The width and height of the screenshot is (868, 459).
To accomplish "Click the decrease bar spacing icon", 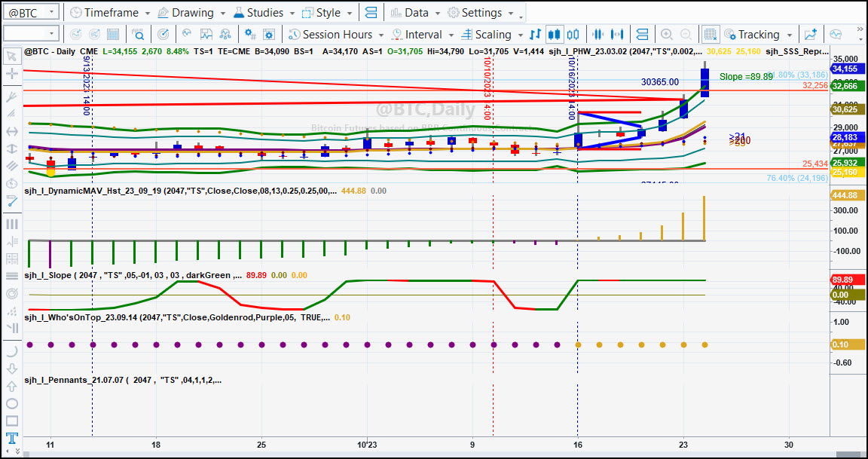I will click(598, 35).
